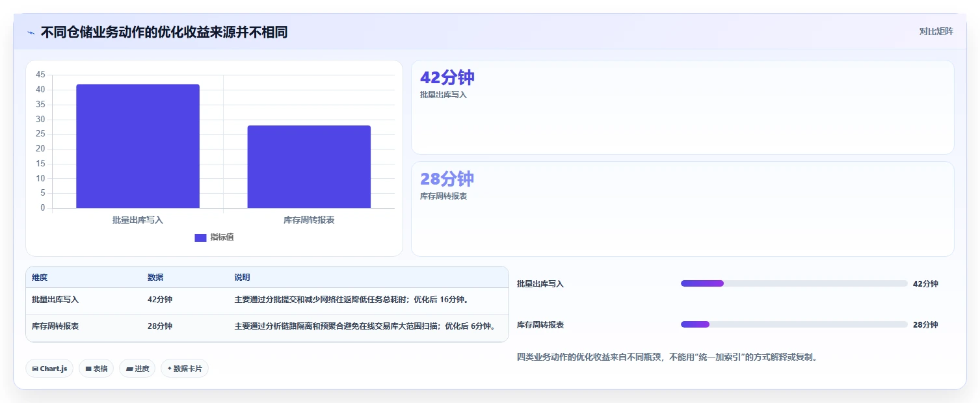This screenshot has height=403, width=980.
Task: Click 42分钟 value right of progress bar
Action: click(925, 284)
